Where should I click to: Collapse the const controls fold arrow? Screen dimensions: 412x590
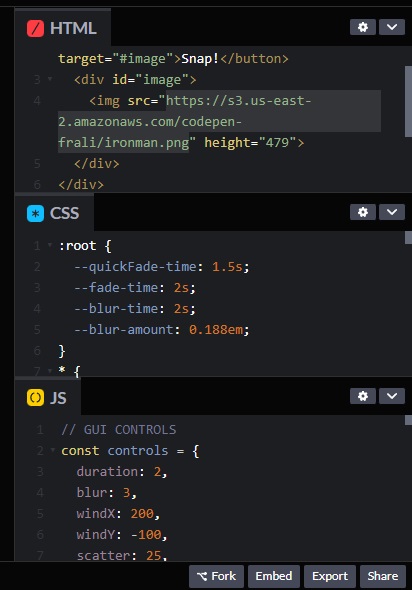tap(53, 450)
